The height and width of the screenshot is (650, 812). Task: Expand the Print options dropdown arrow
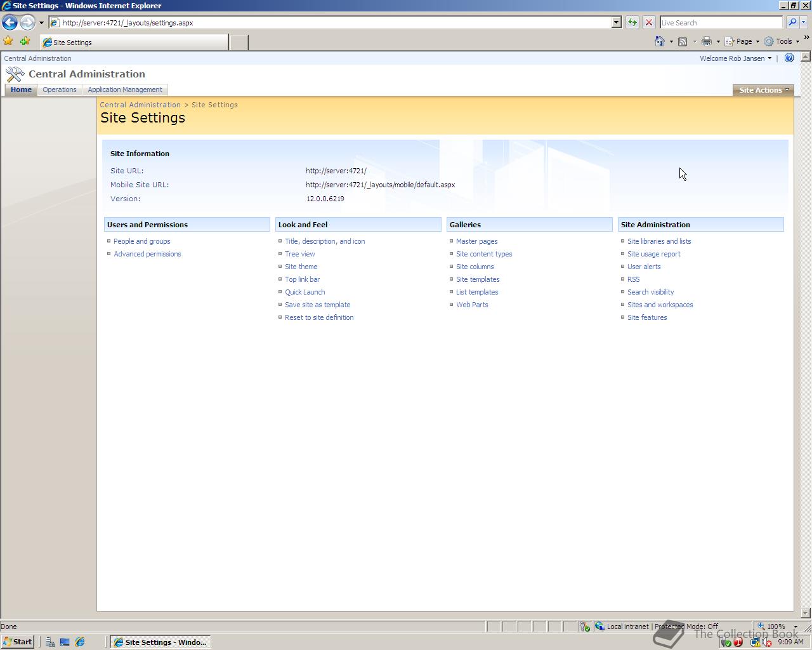click(x=717, y=42)
